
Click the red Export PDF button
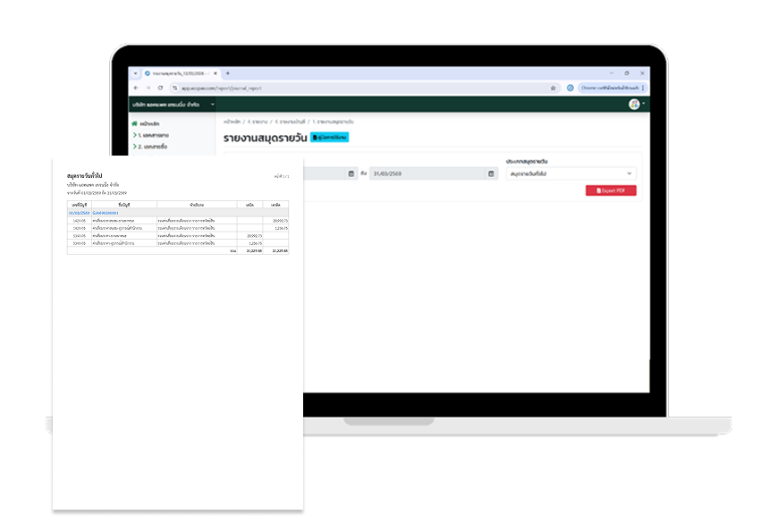[x=611, y=190]
